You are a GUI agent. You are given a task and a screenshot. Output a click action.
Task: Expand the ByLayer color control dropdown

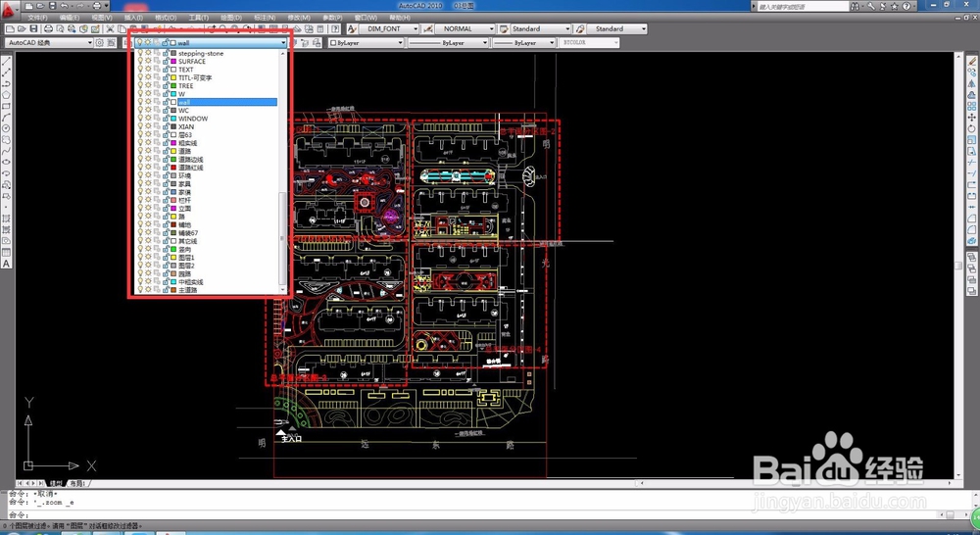(367, 42)
